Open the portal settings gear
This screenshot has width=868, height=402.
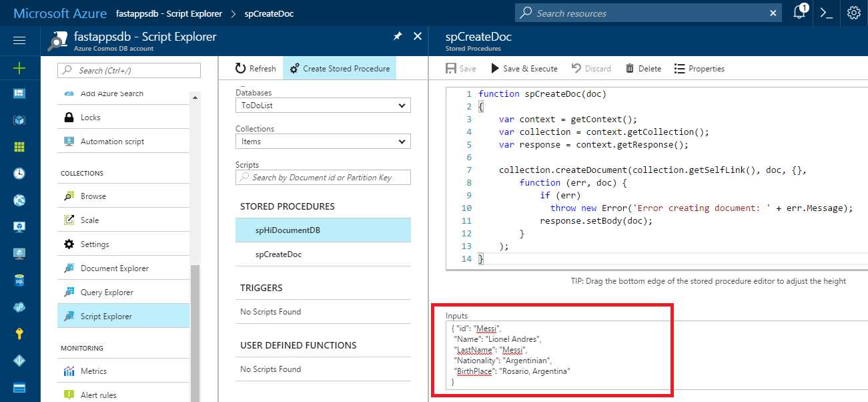(x=854, y=12)
